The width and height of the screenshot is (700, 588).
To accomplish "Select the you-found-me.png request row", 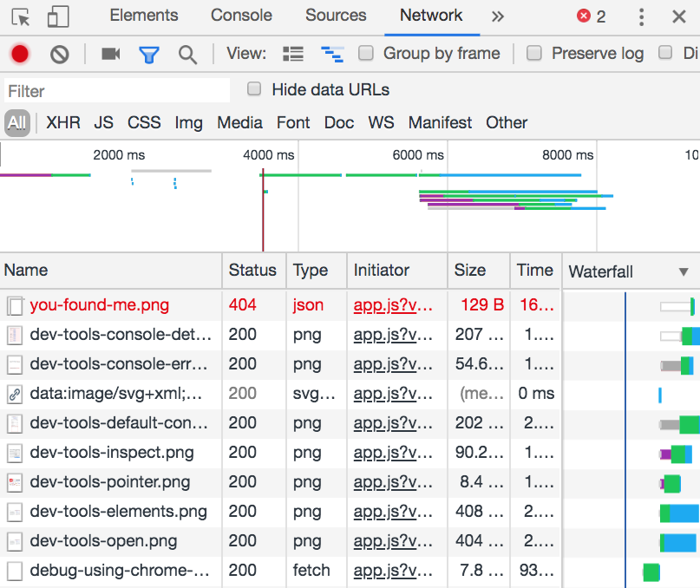I will [280, 305].
